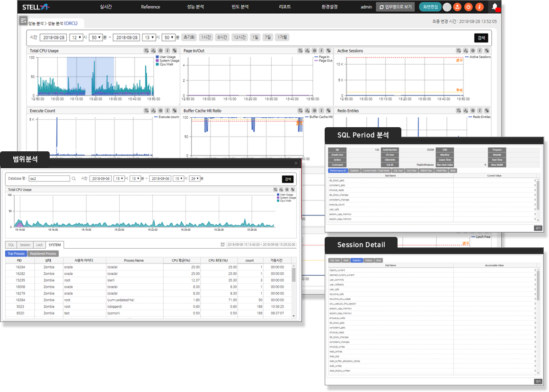549x392 pixels.
Task: Open the 실시간 menu
Action: [106, 7]
